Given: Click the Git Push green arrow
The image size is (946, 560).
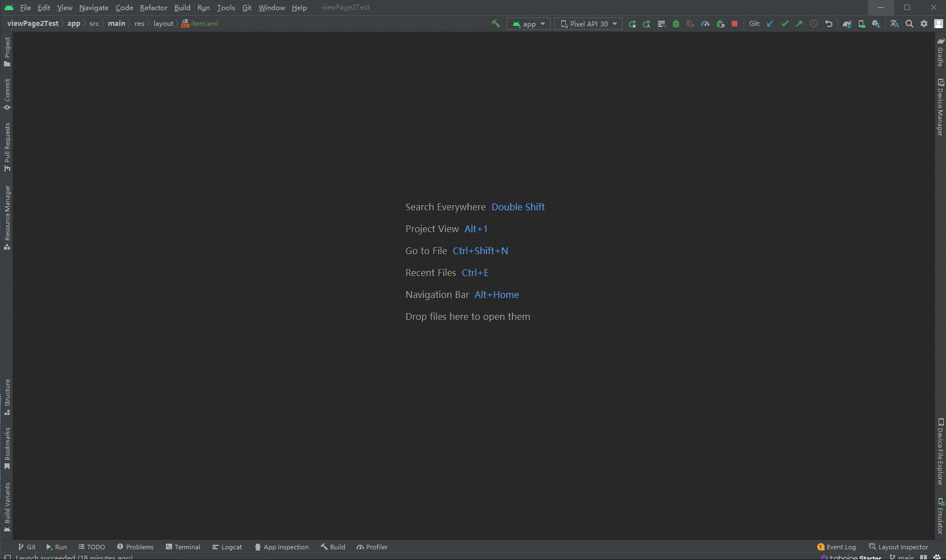Looking at the screenshot, I should pyautogui.click(x=799, y=24).
